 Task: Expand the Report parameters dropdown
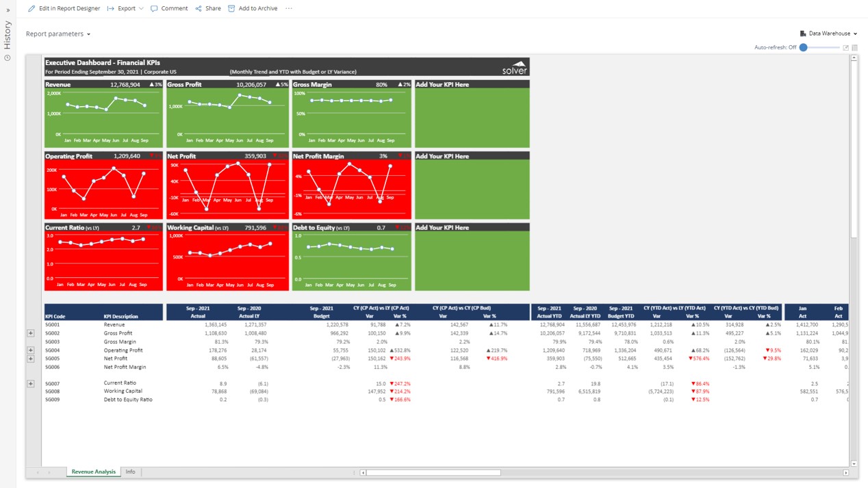[x=58, y=34]
